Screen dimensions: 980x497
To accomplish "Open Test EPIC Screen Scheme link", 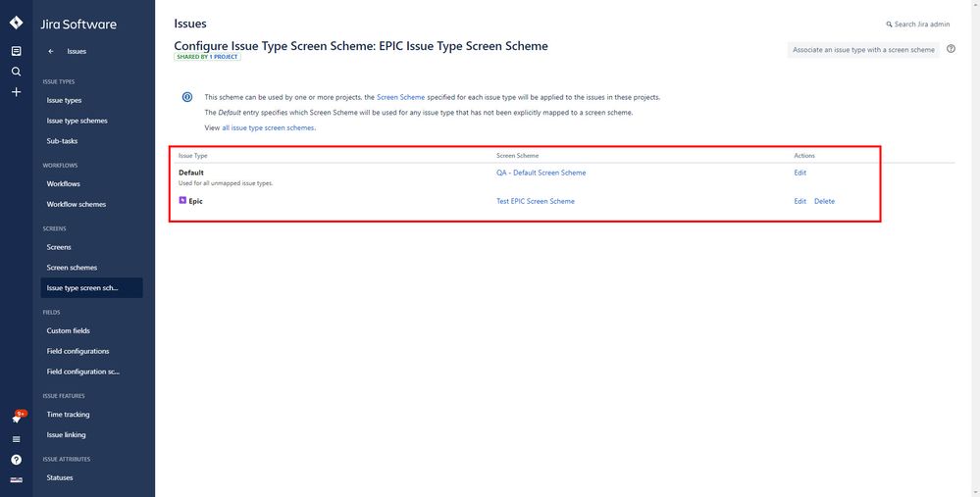I will click(x=536, y=201).
